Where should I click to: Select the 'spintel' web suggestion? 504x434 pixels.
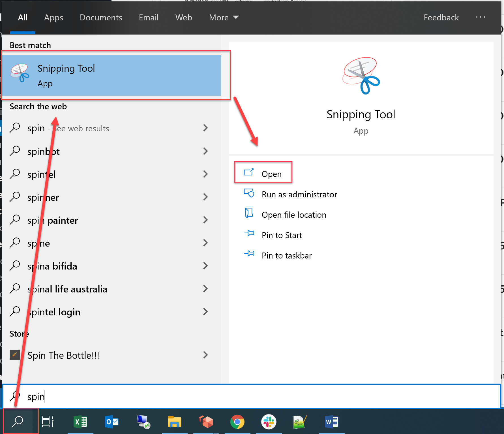tap(111, 174)
